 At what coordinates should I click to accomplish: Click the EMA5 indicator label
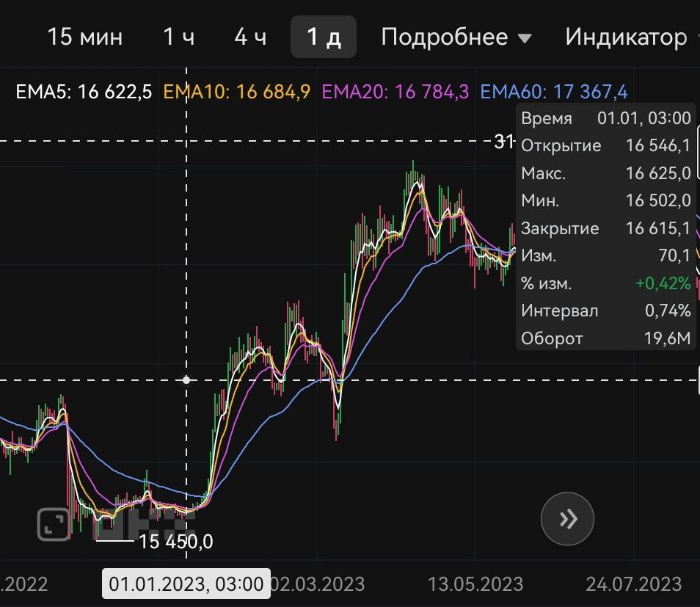(x=84, y=92)
